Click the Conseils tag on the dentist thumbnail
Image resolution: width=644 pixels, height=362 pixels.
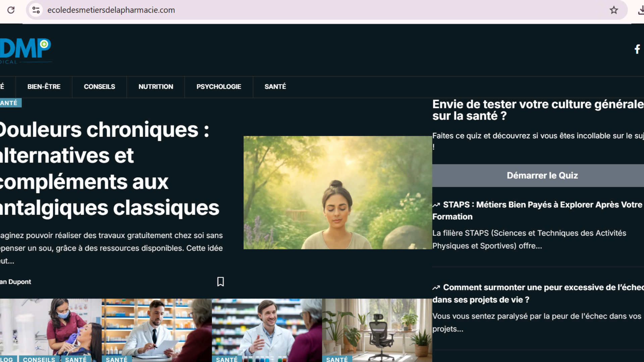(39, 359)
